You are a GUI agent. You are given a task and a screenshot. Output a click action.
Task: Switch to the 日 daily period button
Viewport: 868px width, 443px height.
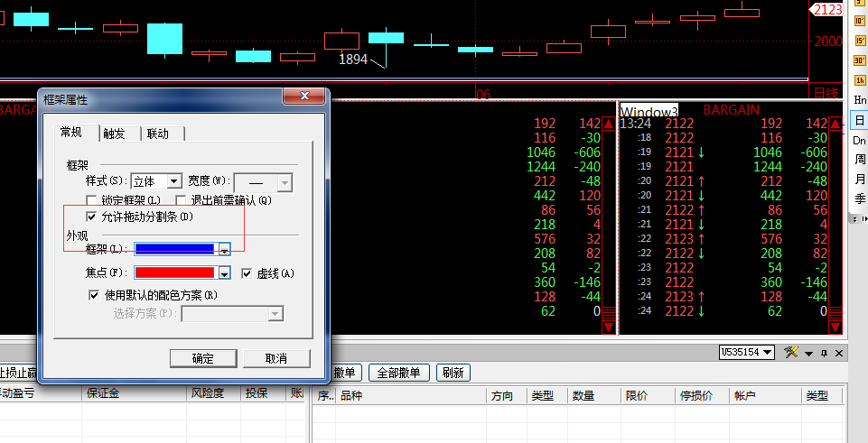point(859,120)
